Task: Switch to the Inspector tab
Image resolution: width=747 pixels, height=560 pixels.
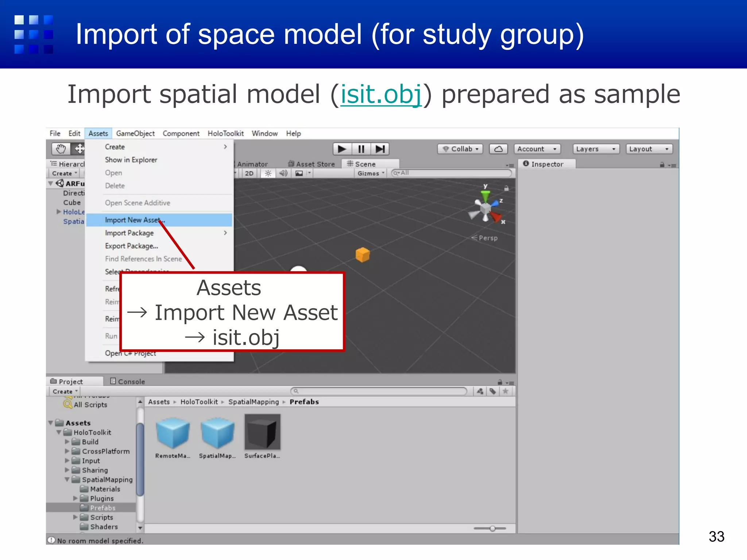Action: pyautogui.click(x=547, y=164)
